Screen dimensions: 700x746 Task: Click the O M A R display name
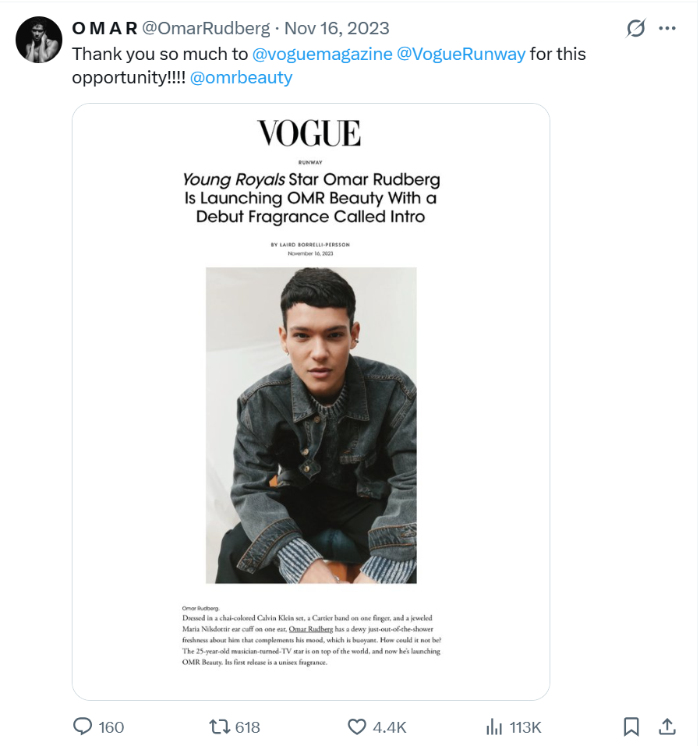[x=104, y=29]
